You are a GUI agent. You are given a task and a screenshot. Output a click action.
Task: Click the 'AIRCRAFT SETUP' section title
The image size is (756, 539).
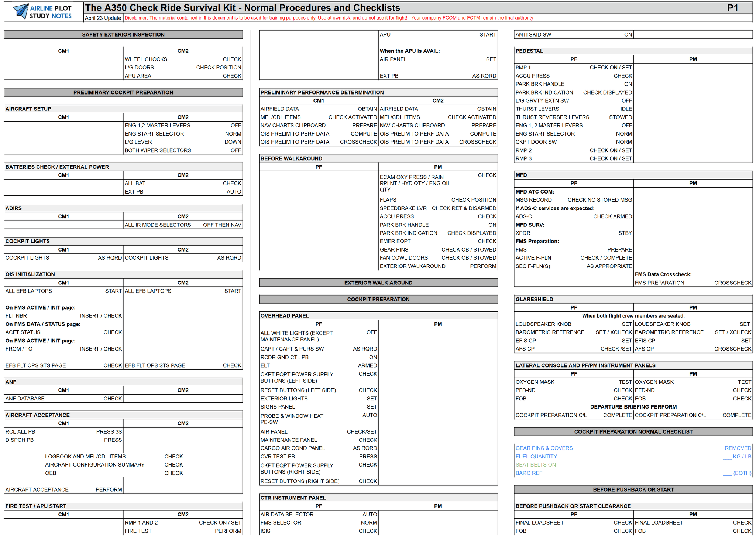tap(28, 109)
